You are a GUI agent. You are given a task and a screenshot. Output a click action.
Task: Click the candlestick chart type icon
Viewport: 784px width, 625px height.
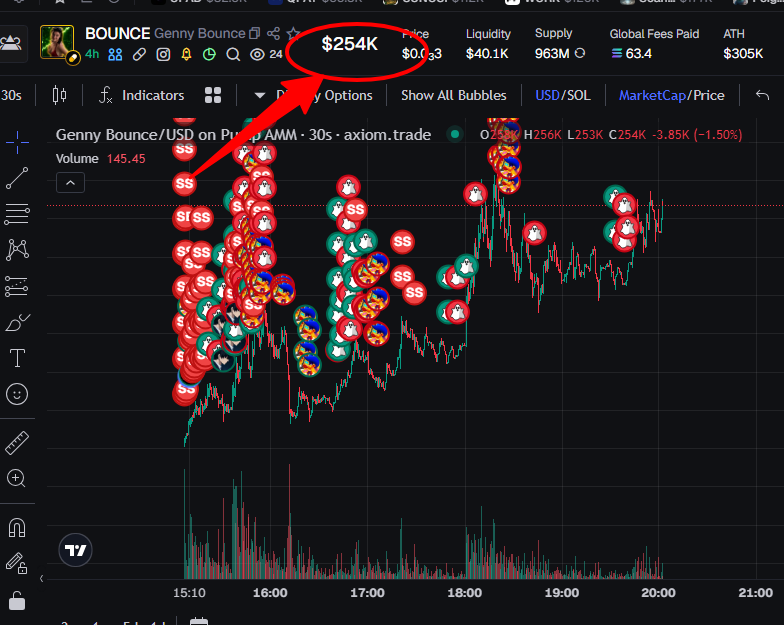point(59,95)
